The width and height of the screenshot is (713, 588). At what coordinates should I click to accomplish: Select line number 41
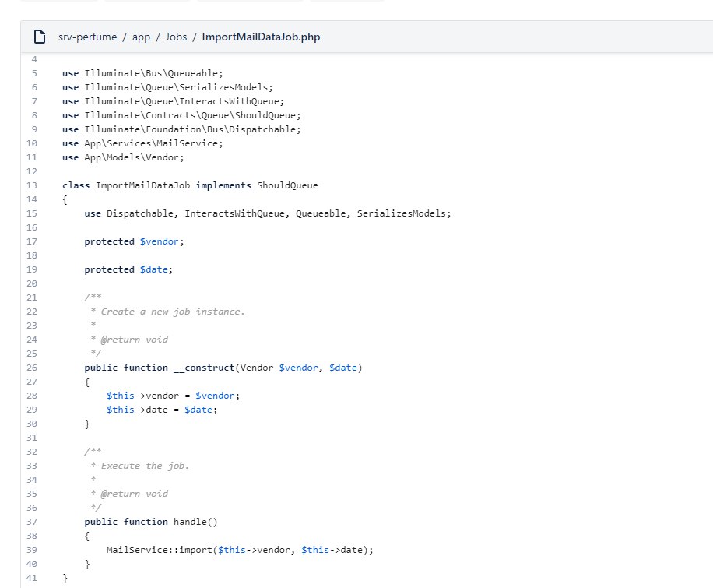pyautogui.click(x=31, y=578)
